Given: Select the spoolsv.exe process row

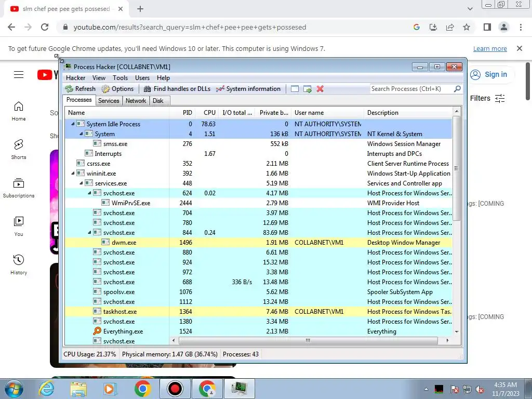Looking at the screenshot, I should click(258, 292).
